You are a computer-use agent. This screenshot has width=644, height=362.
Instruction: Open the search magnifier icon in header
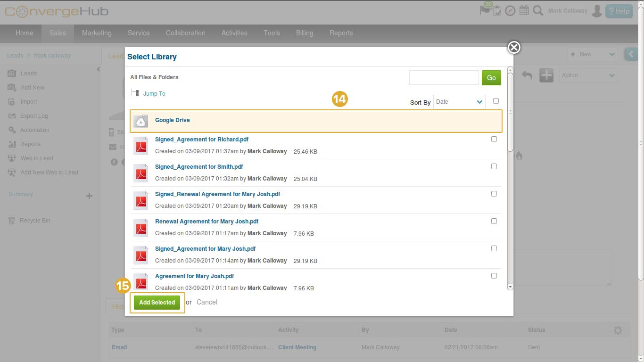538,10
